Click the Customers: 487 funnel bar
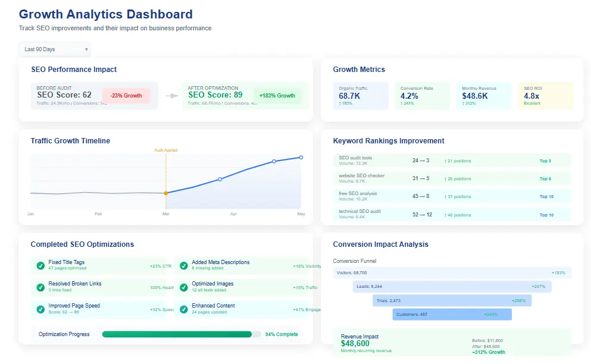This screenshot has height=364, width=591. (452, 314)
